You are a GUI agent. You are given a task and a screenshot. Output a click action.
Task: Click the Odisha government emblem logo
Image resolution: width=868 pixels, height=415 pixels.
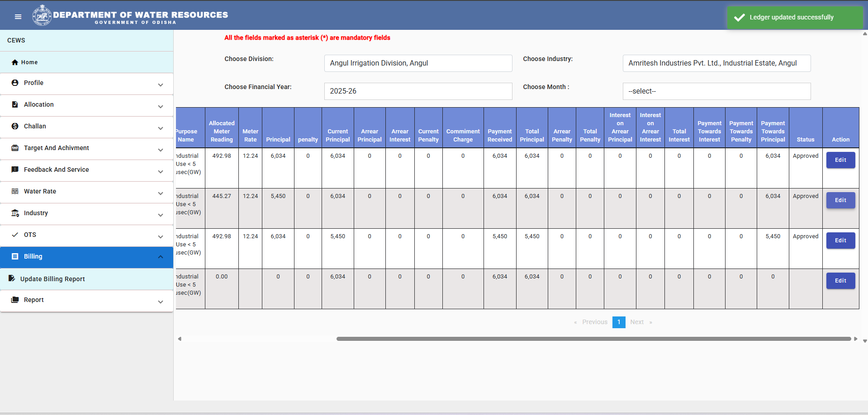[x=42, y=15]
